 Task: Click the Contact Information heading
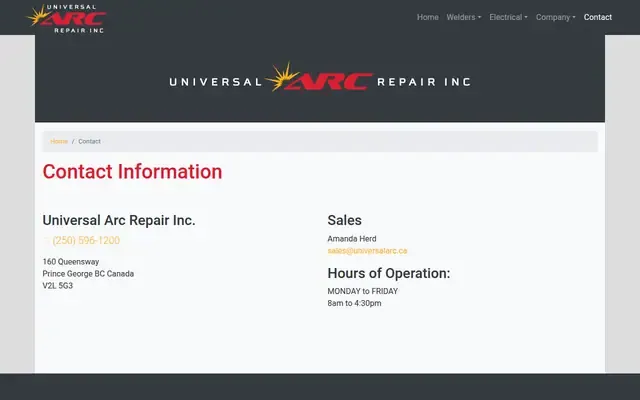[132, 171]
